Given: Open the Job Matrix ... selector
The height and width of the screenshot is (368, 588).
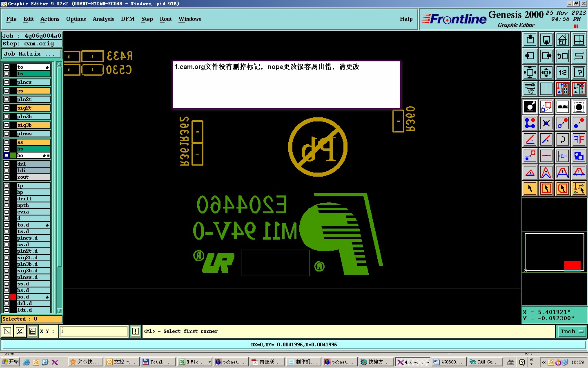Looking at the screenshot, I should pyautogui.click(x=32, y=54).
